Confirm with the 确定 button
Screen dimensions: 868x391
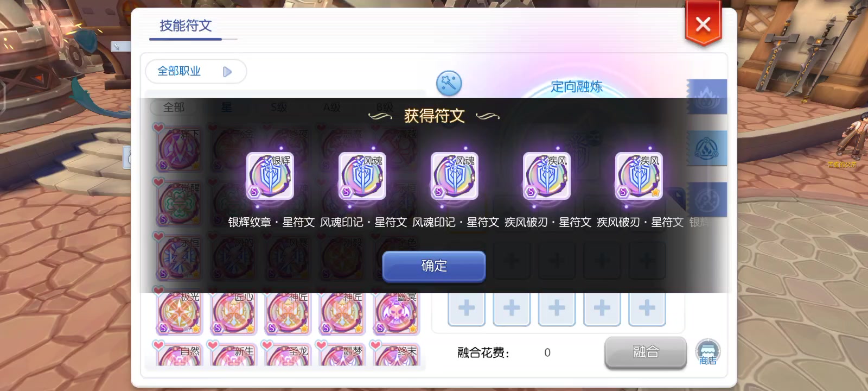[434, 266]
